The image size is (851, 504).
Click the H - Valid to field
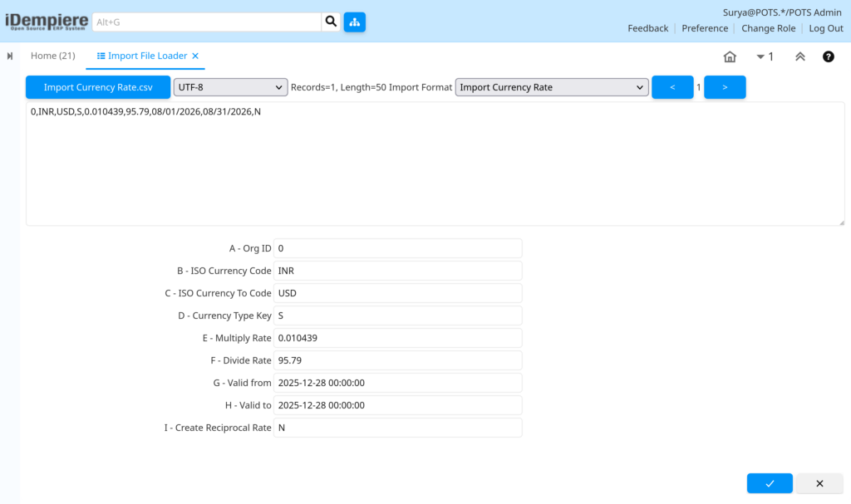[x=398, y=405]
